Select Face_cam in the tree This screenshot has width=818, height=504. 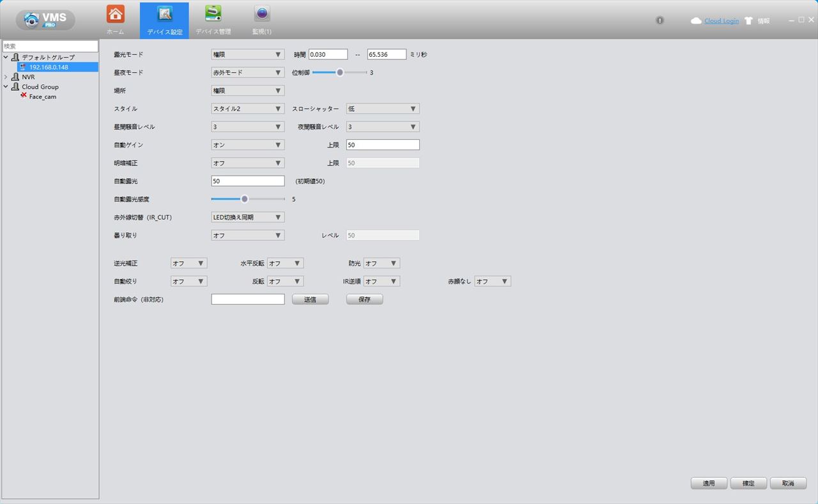click(x=43, y=96)
